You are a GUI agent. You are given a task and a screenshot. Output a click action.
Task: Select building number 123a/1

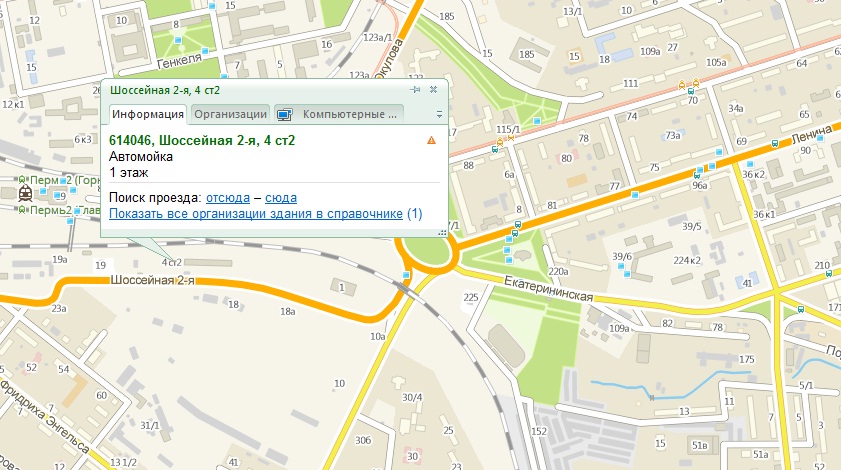(x=378, y=38)
